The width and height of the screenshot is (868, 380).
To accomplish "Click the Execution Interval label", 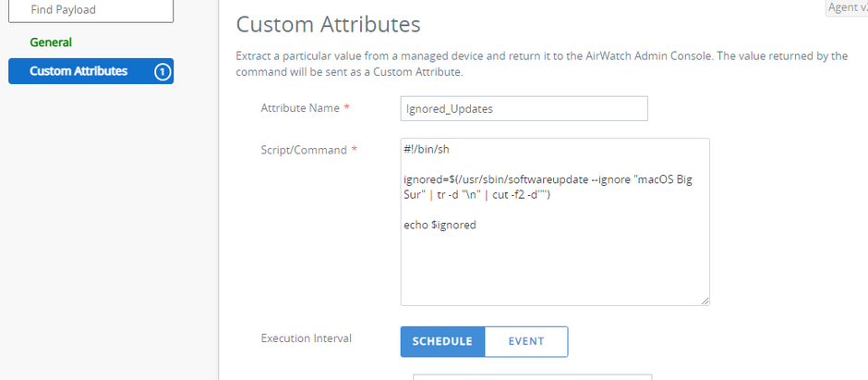I will pyautogui.click(x=307, y=337).
